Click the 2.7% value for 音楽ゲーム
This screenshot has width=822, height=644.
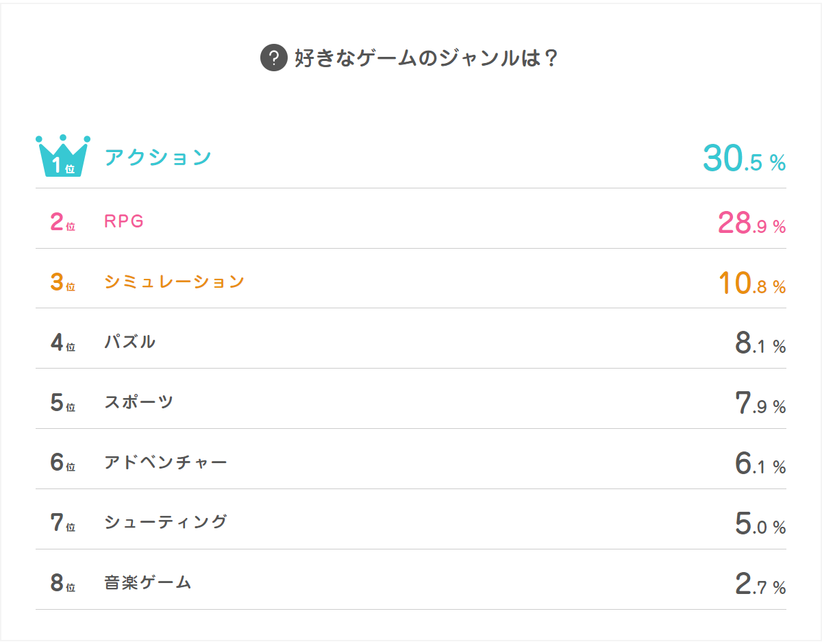[x=760, y=584]
